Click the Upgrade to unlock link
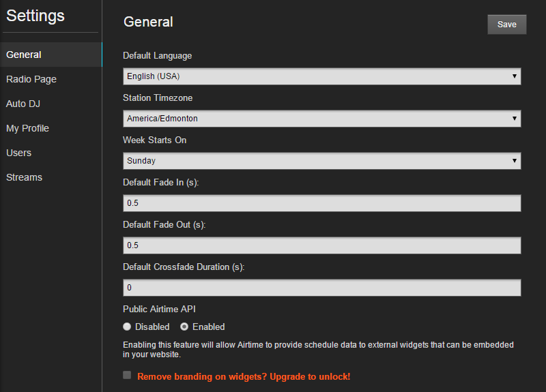 (310, 377)
